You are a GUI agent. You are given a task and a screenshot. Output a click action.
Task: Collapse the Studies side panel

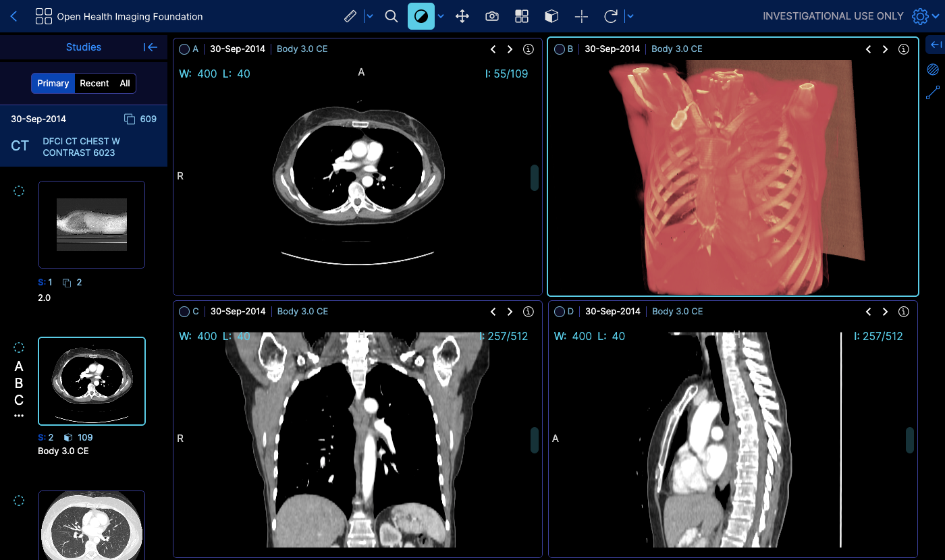click(151, 47)
